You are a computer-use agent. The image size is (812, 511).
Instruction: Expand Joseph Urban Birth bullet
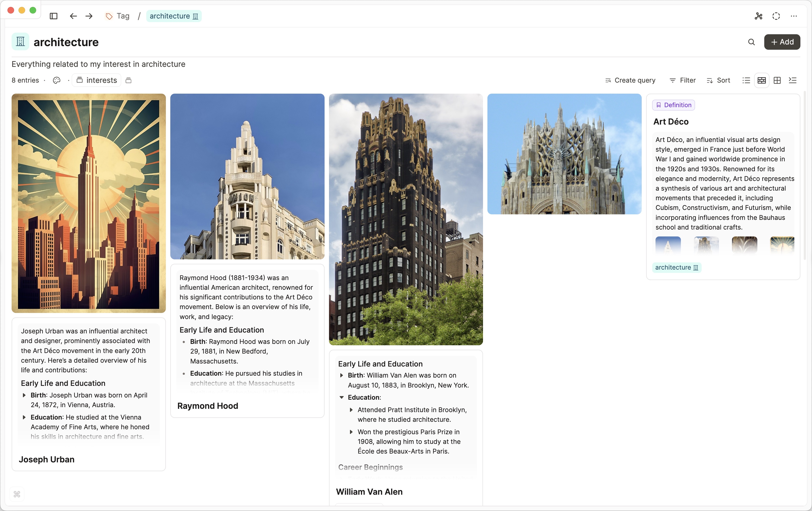point(24,395)
